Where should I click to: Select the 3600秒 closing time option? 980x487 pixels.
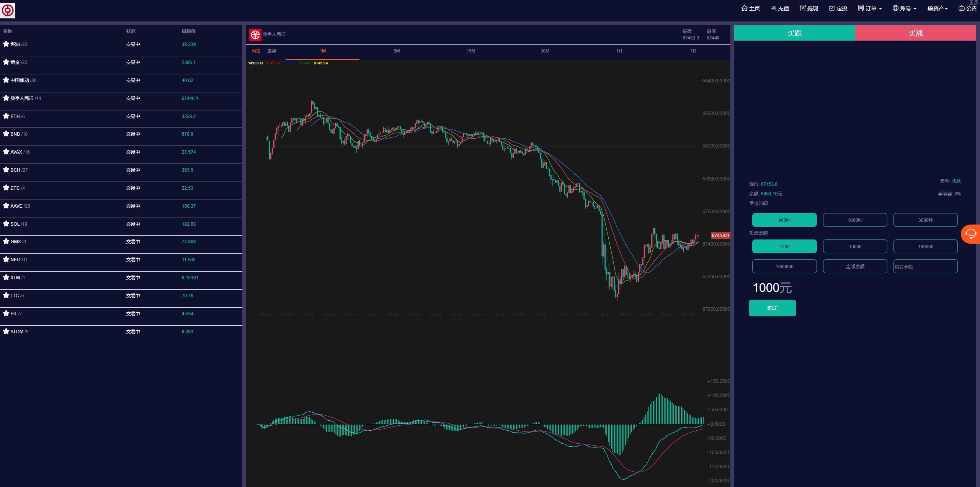tap(925, 220)
